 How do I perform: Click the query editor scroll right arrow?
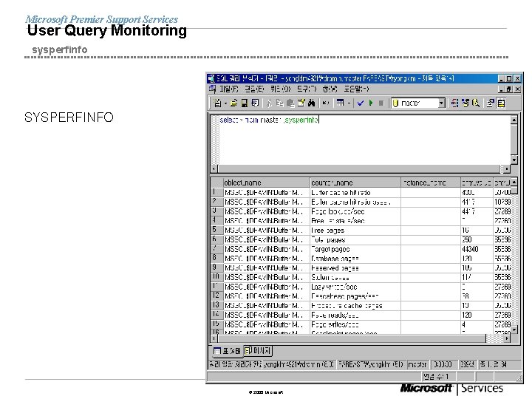click(506, 168)
